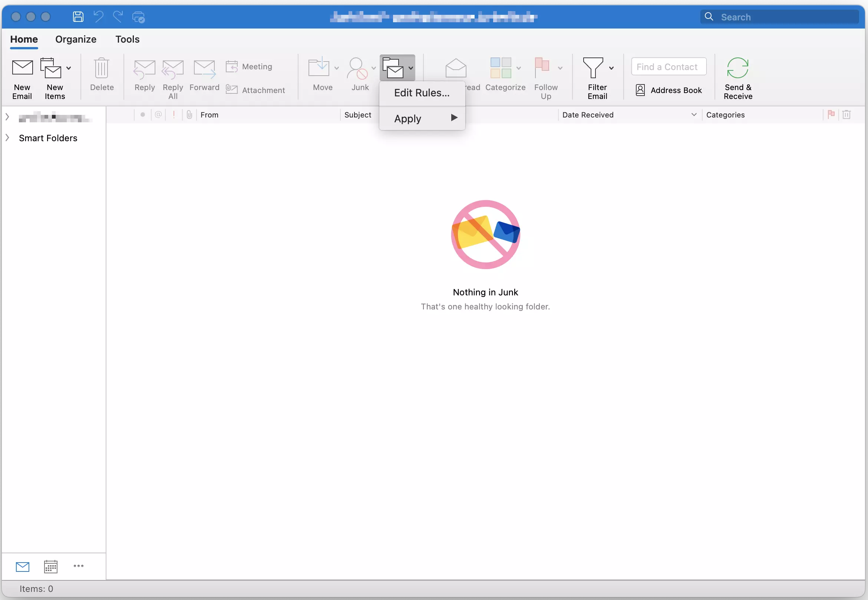Click the Redo icon
Screen dimensions: 868x600
point(118,17)
